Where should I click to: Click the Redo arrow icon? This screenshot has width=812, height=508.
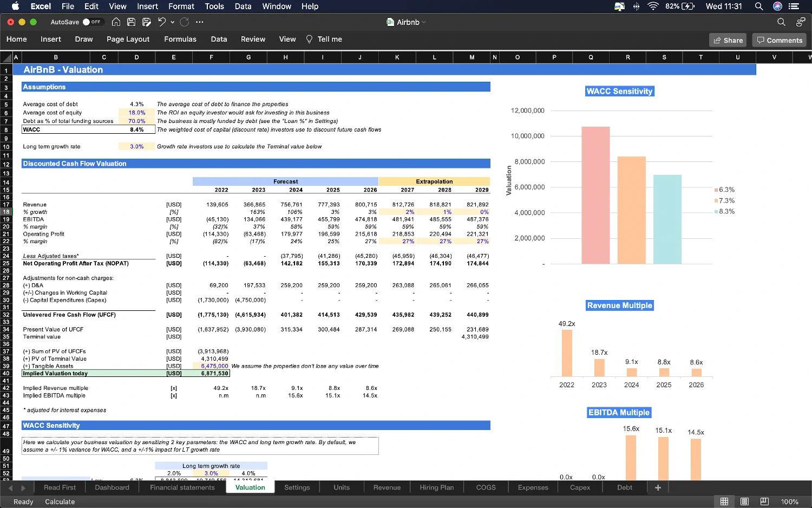pos(185,22)
